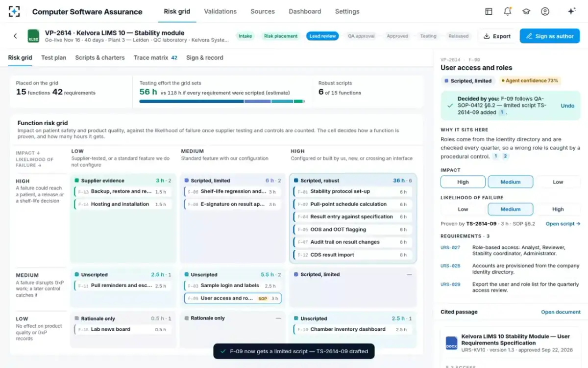Viewport: 588px width, 368px height.
Task: Select F-05 OOS and OOT flagging
Action: [353, 230]
